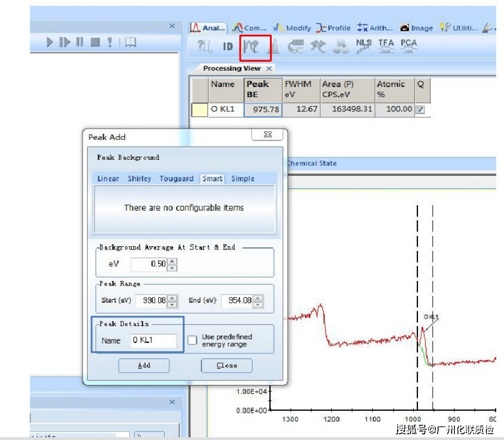Click the ID peak identification icon
This screenshot has width=504, height=440.
[x=228, y=47]
